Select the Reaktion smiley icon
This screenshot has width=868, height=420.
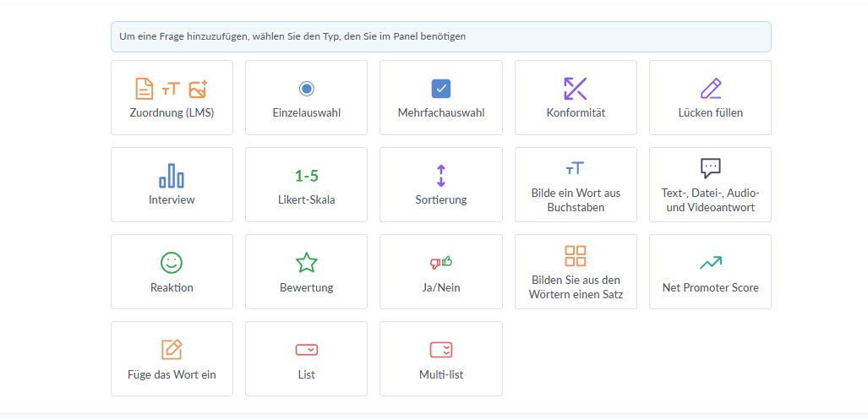tap(172, 262)
